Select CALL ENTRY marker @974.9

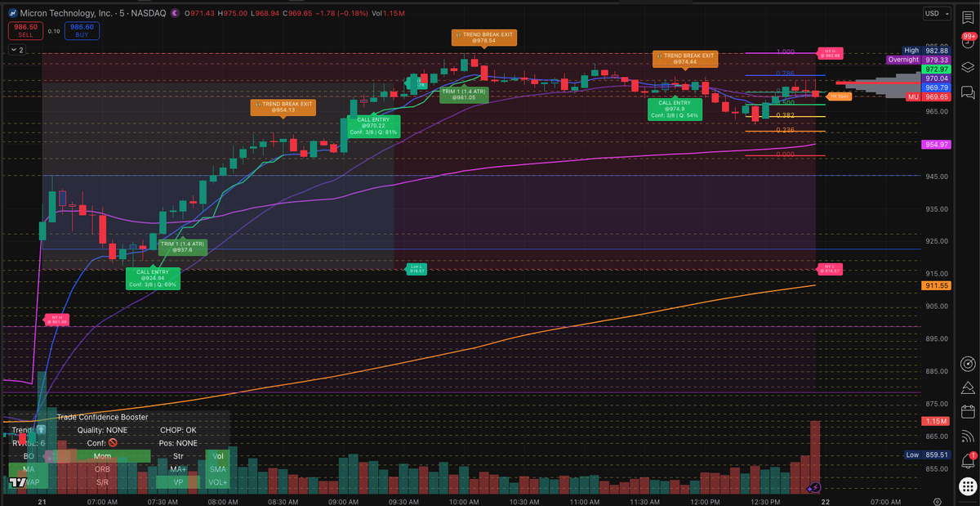(x=675, y=110)
